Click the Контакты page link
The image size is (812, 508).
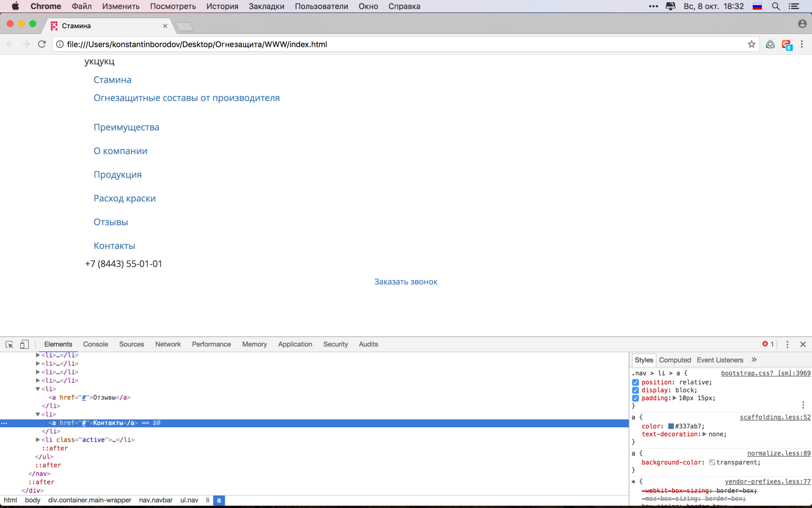(x=114, y=246)
